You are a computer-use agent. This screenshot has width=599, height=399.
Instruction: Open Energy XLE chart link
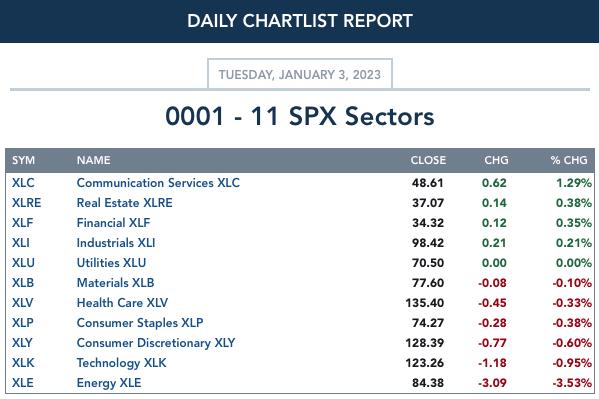point(109,383)
